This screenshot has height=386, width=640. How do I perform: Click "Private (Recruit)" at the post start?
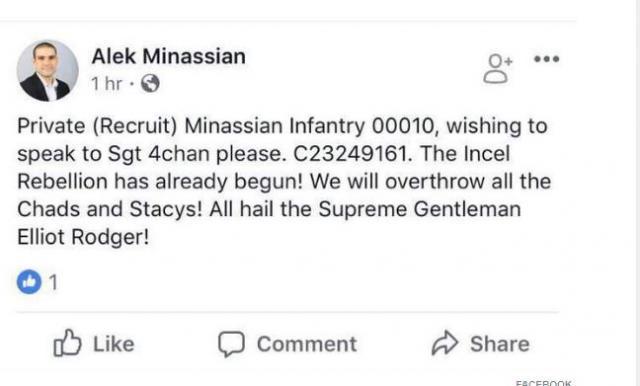coord(97,126)
